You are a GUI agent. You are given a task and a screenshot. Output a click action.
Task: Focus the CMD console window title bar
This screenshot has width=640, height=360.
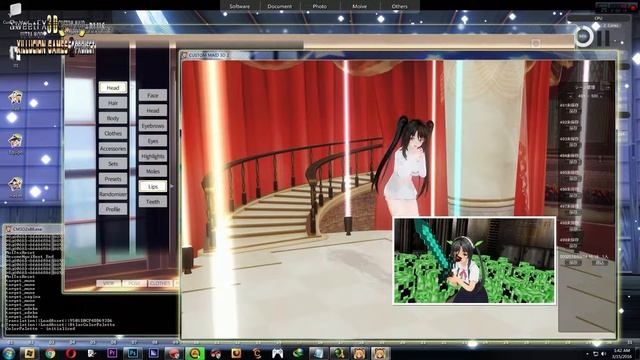click(33, 229)
